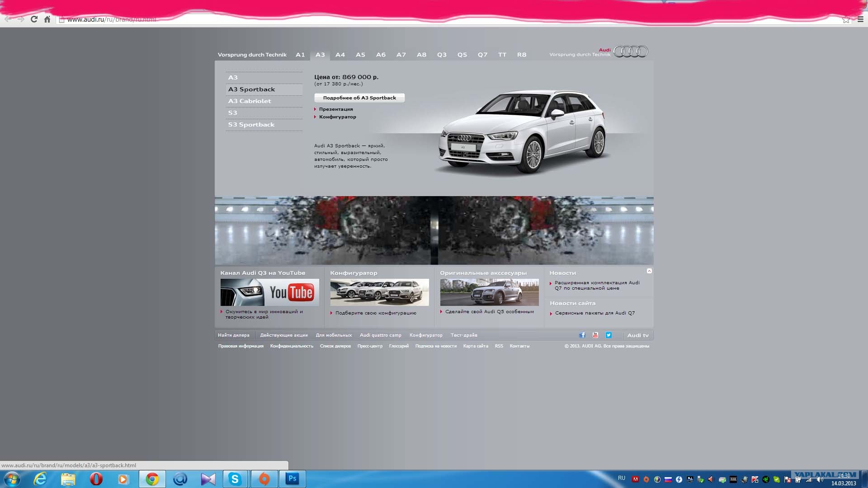Choose A3 Cabriolet in the side list
Viewport: 868px width, 488px height.
[x=264, y=101]
